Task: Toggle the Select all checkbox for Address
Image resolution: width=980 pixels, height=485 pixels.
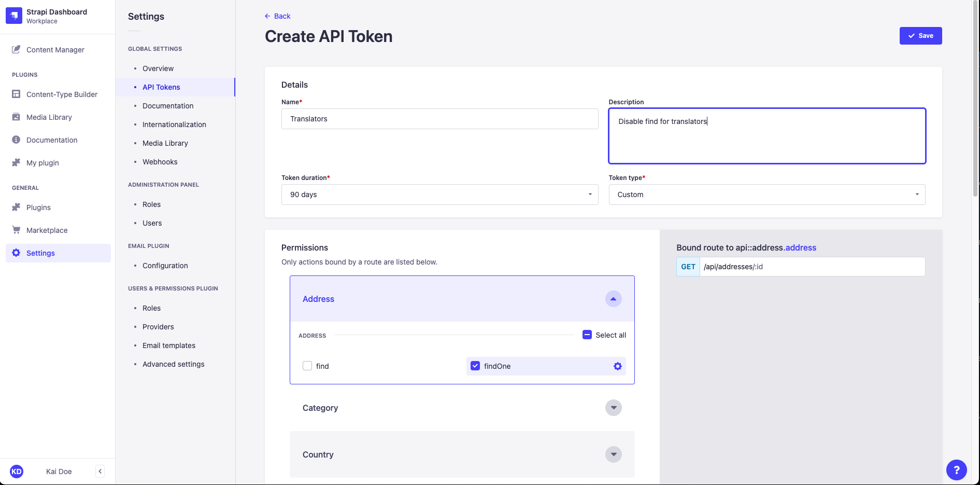Action: pos(587,335)
